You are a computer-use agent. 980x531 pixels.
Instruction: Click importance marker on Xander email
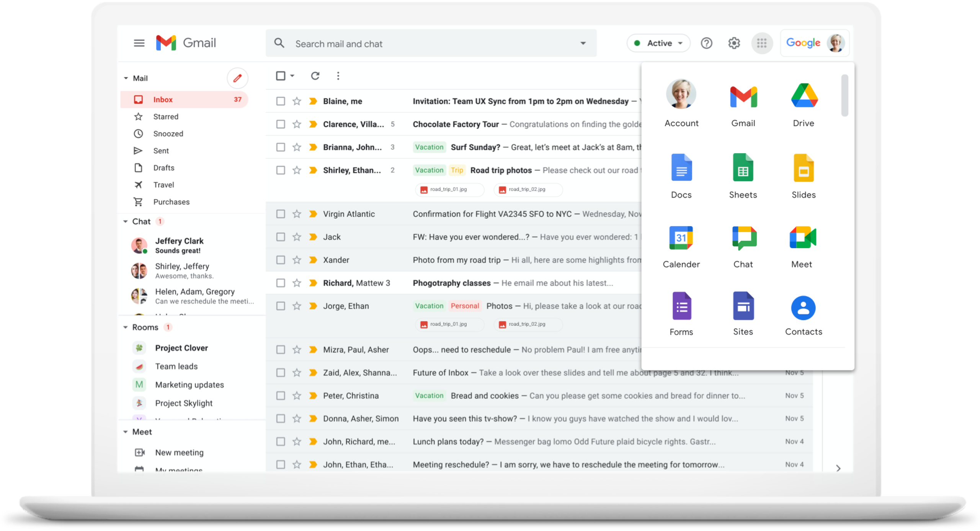(x=313, y=260)
